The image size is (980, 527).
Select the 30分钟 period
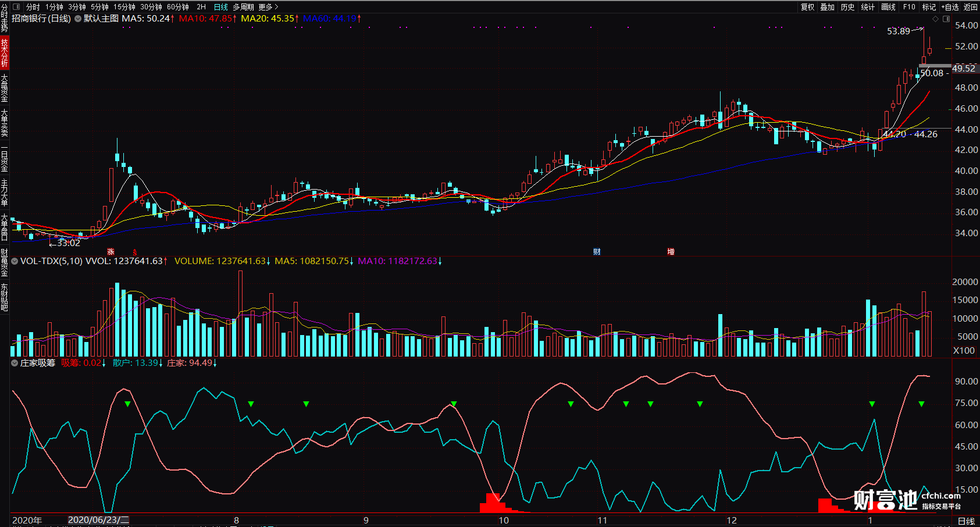pos(151,7)
